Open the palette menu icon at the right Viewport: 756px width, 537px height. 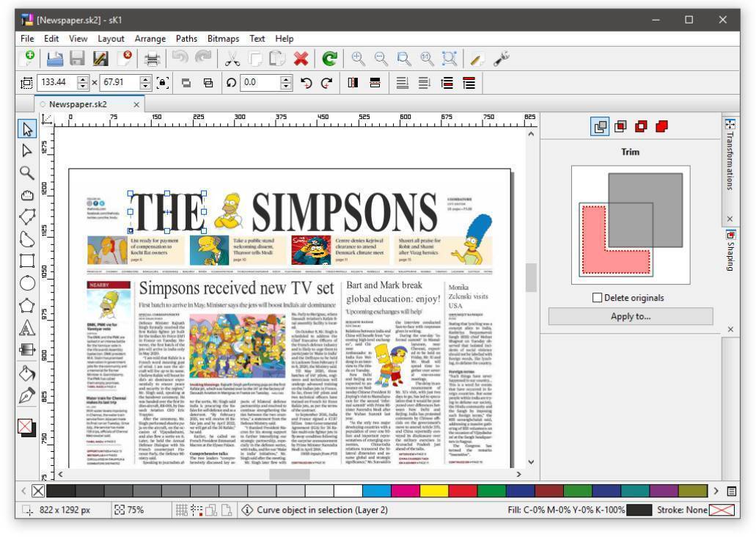click(731, 492)
